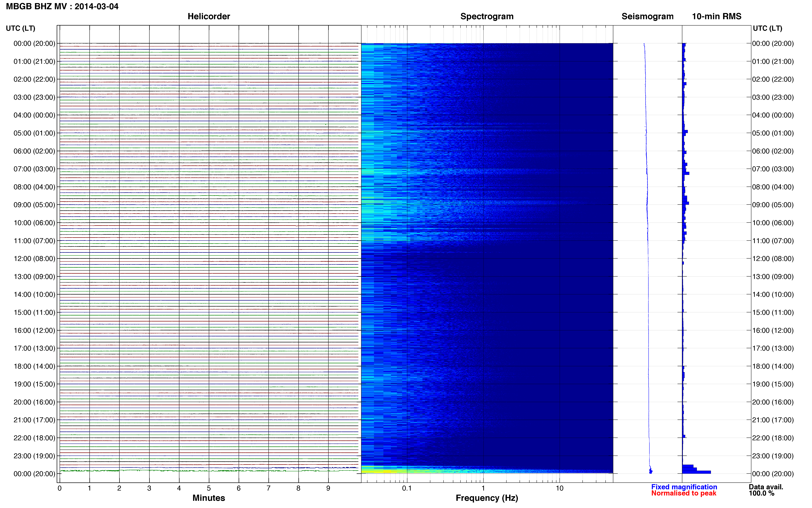Image resolution: width=812 pixels, height=508 pixels.
Task: Click minute tick label '0' on helicorder axis
Action: pyautogui.click(x=59, y=488)
